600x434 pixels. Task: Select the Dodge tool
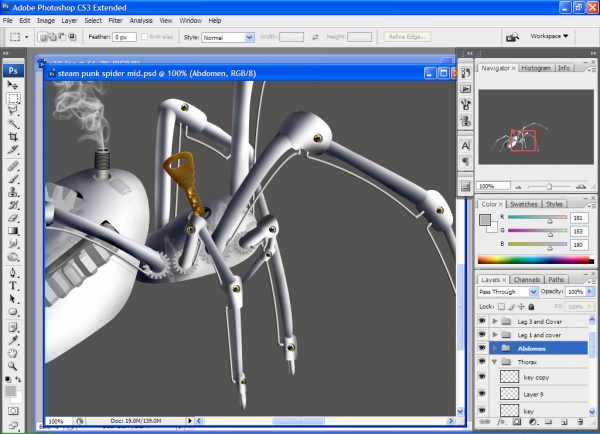(x=13, y=257)
